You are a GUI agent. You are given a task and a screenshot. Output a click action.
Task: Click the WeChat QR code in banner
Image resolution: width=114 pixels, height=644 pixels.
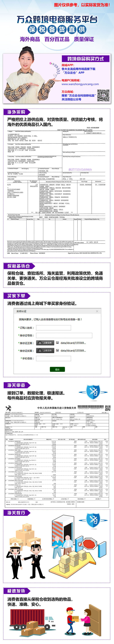(103, 95)
